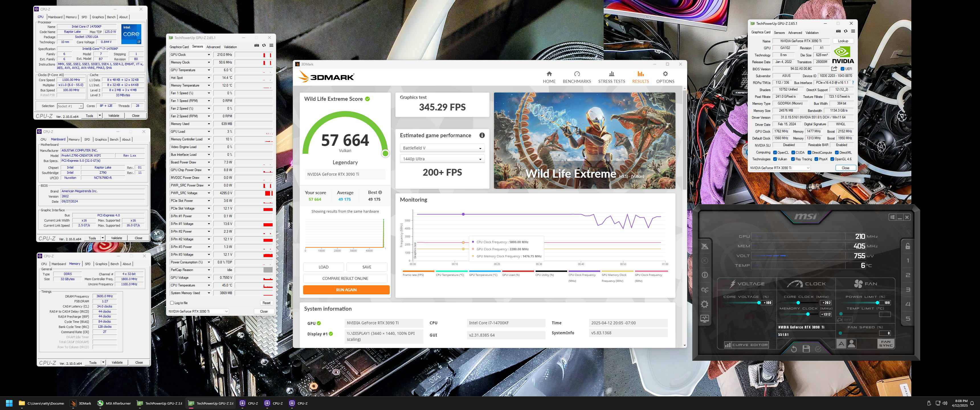Screen dimensions: 980x410
Task: Open Battlefield V game dropdown
Action: pos(442,148)
